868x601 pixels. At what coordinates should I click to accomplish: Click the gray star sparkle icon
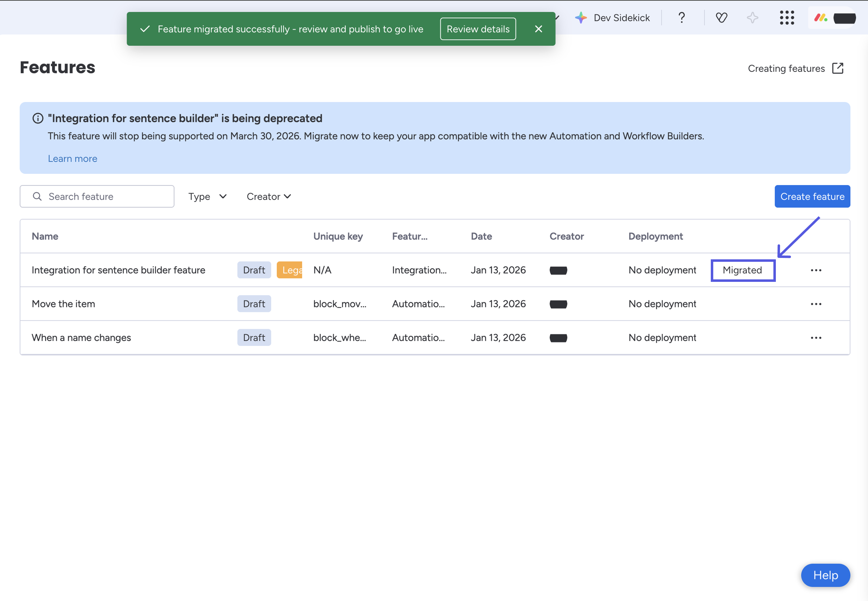pyautogui.click(x=752, y=18)
